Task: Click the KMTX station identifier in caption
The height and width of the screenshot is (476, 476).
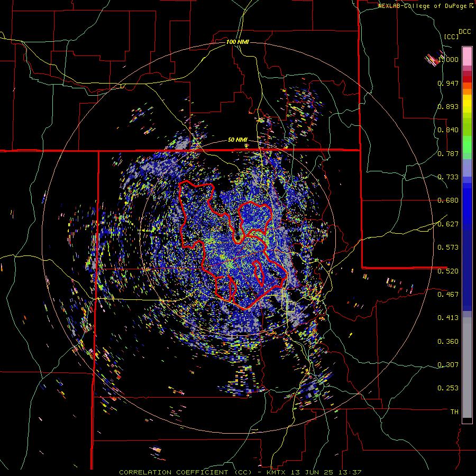Action: (x=276, y=472)
